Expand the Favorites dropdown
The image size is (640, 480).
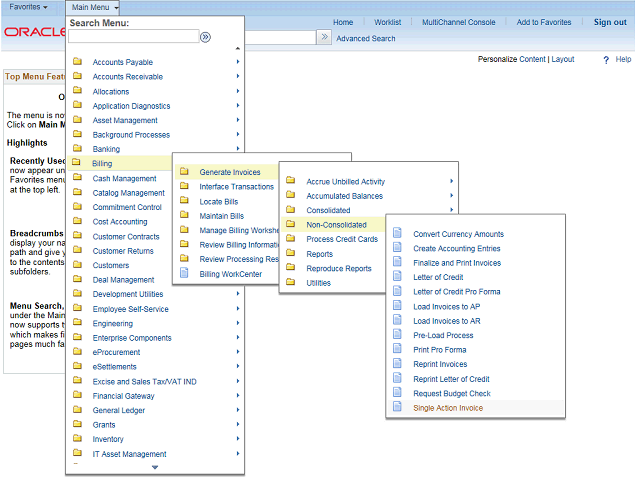[x=28, y=7]
